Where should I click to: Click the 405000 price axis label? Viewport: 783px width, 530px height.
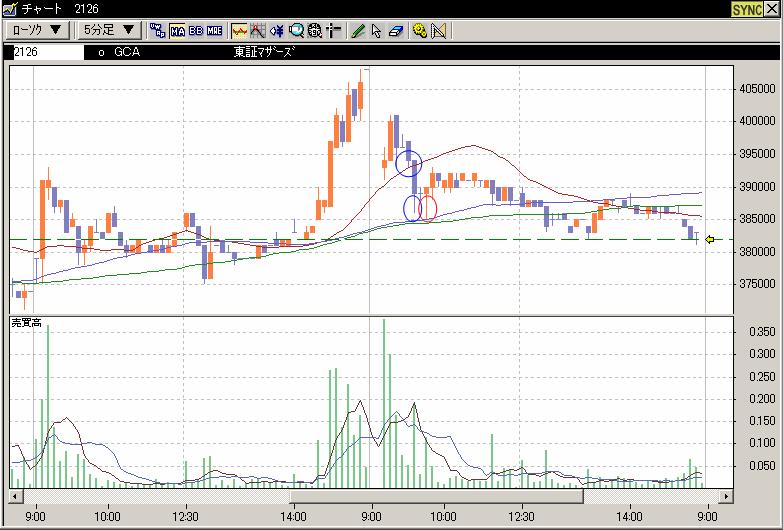(757, 89)
